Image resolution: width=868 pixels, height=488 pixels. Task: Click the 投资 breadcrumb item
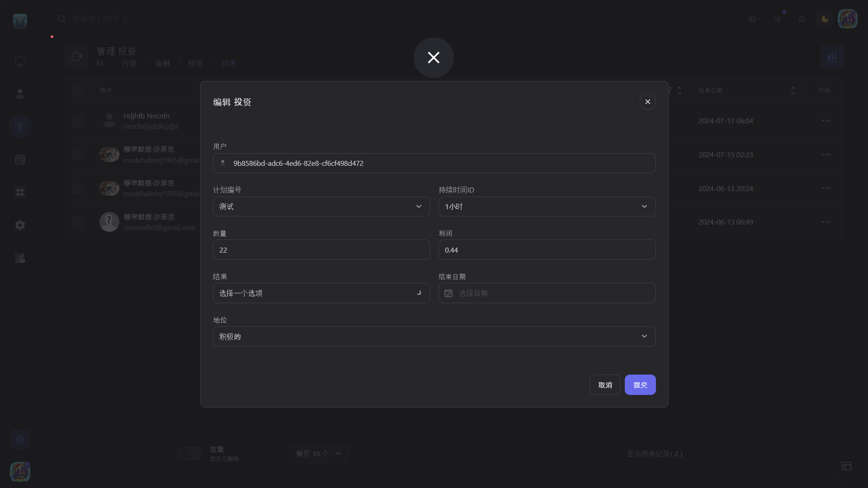[x=196, y=63]
